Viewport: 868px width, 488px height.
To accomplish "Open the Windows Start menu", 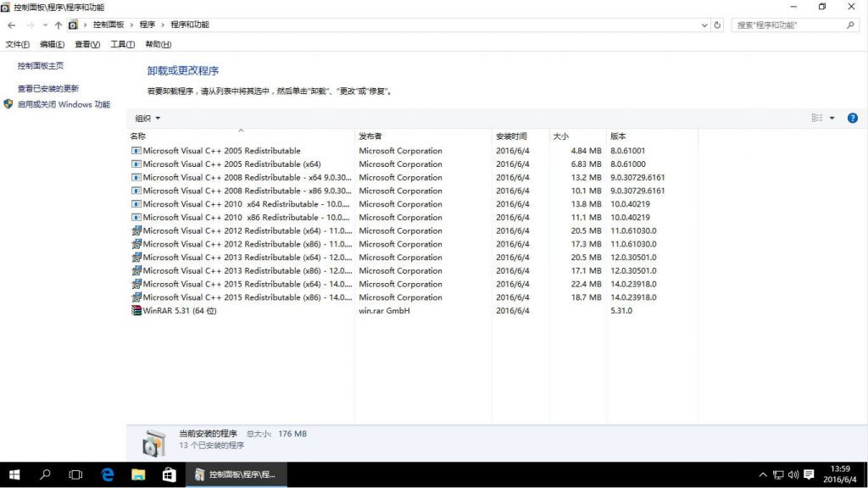I will coord(15,474).
